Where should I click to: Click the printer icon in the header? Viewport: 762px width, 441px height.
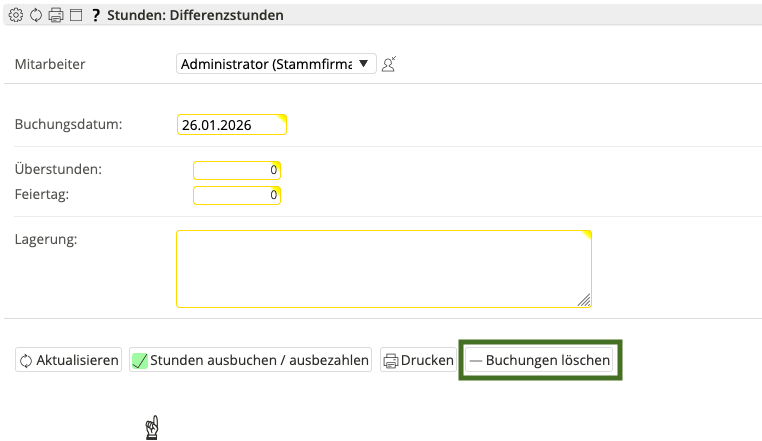(56, 16)
